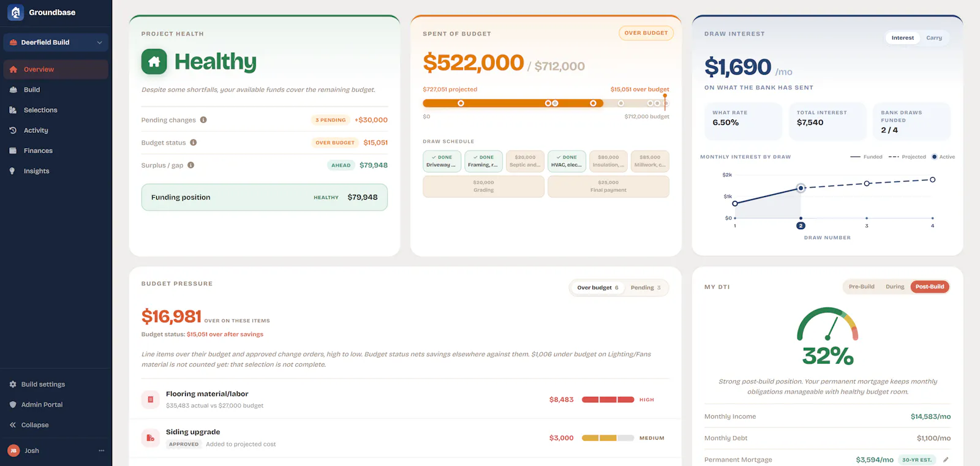Screen dimensions: 980x466
Task: Click the OVER BUDGET badge in Spent of Budget
Action: 646,33
